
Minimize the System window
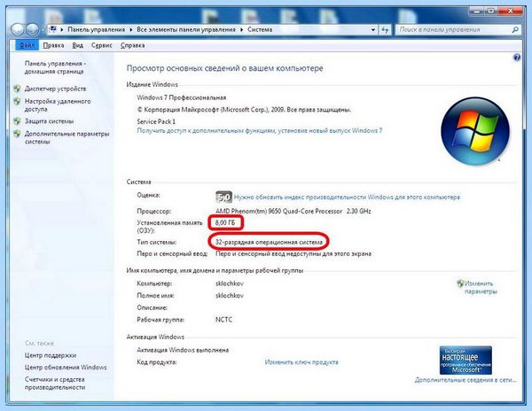(476, 12)
